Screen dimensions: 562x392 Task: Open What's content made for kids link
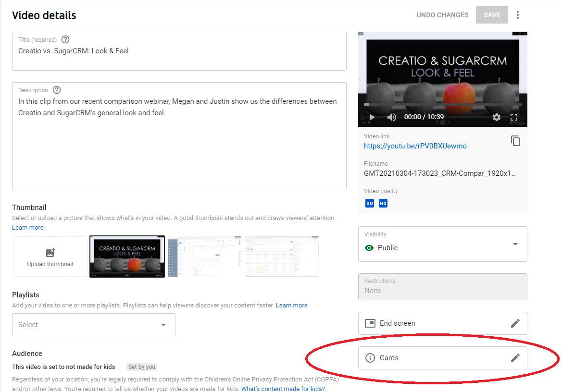283,389
